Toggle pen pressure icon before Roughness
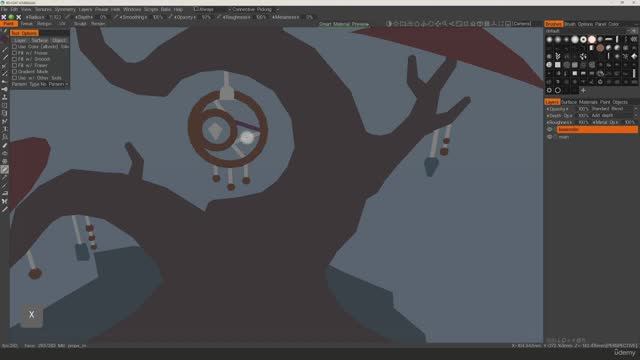This screenshot has width=640, height=360. pyautogui.click(x=219, y=18)
